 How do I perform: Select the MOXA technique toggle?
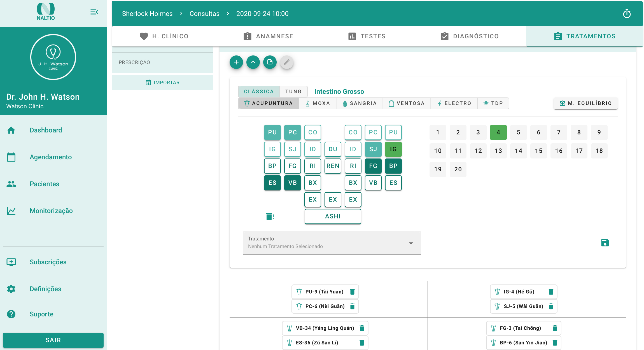click(x=318, y=103)
